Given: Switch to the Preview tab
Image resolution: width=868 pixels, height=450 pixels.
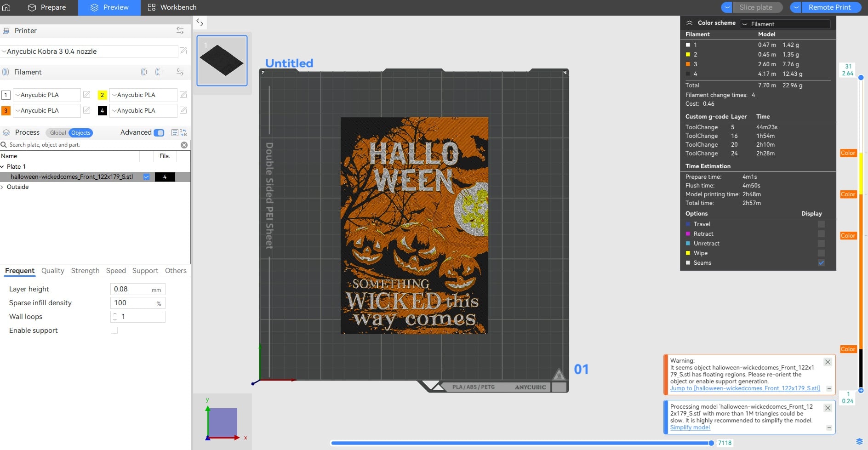Looking at the screenshot, I should tap(109, 7).
